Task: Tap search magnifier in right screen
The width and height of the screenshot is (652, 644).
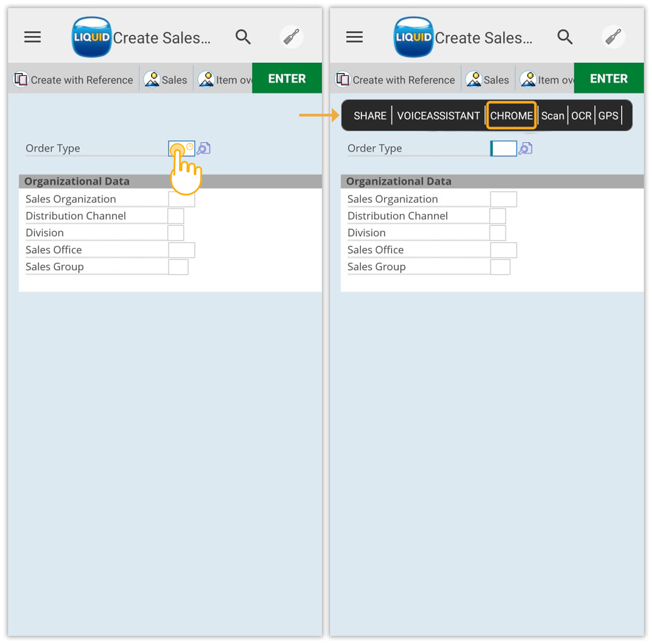Action: 565,37
